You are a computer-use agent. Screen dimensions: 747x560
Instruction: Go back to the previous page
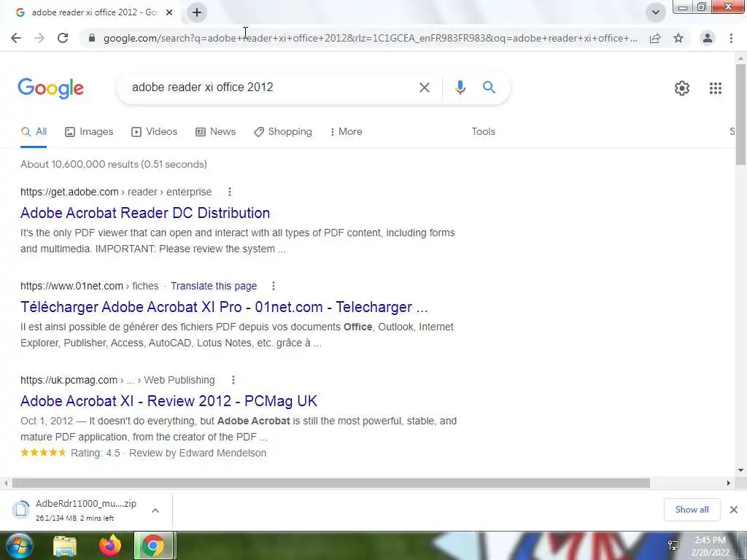(16, 38)
